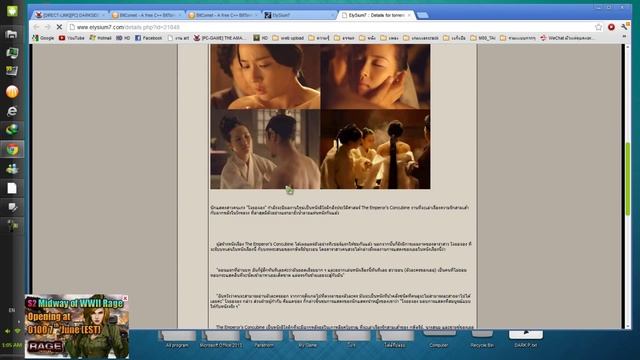The height and width of the screenshot is (360, 640).
Task: Click the notepad with pencil sidebar icon
Action: pyautogui.click(x=12, y=207)
